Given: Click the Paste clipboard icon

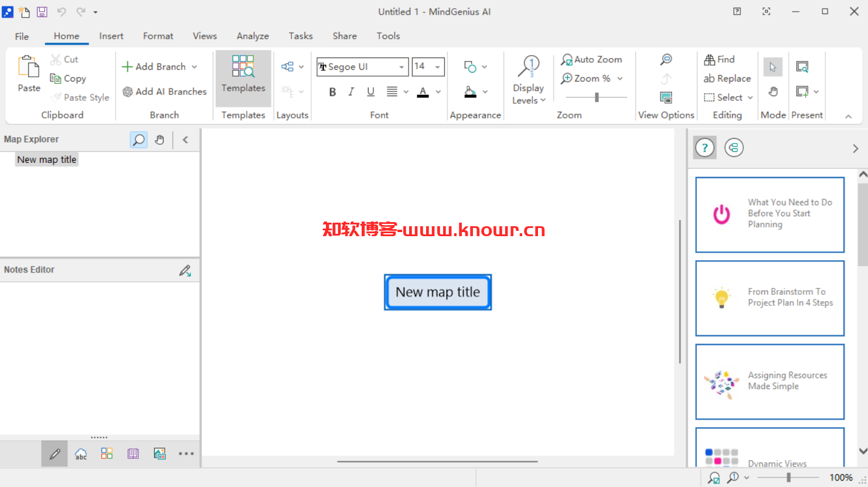Looking at the screenshot, I should (28, 67).
